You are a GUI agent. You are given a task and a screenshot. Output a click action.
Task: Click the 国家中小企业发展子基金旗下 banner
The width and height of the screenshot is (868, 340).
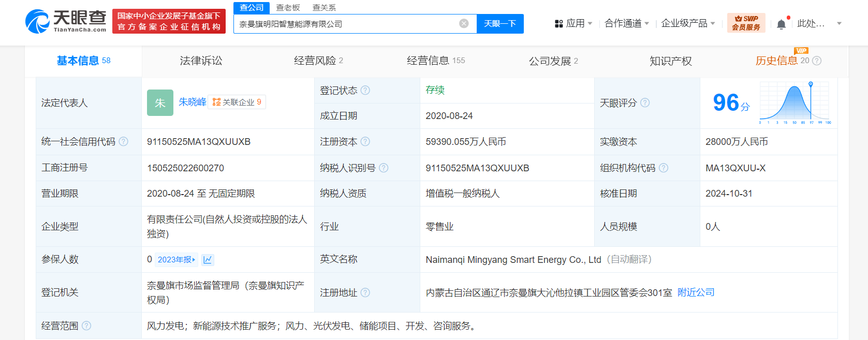point(169,21)
